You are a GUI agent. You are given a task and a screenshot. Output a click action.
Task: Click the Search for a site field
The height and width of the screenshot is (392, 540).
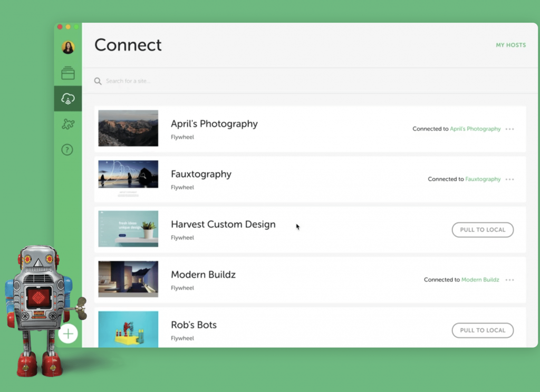pyautogui.click(x=211, y=81)
